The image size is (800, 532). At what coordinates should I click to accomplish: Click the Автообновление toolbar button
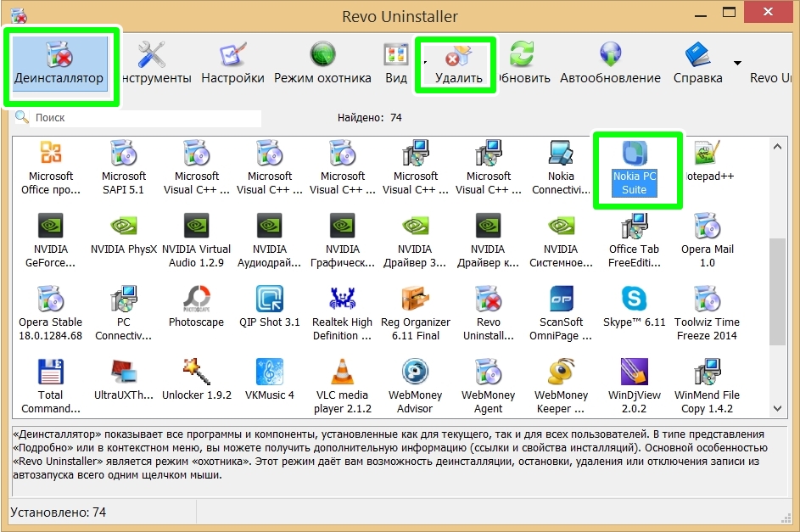point(610,64)
